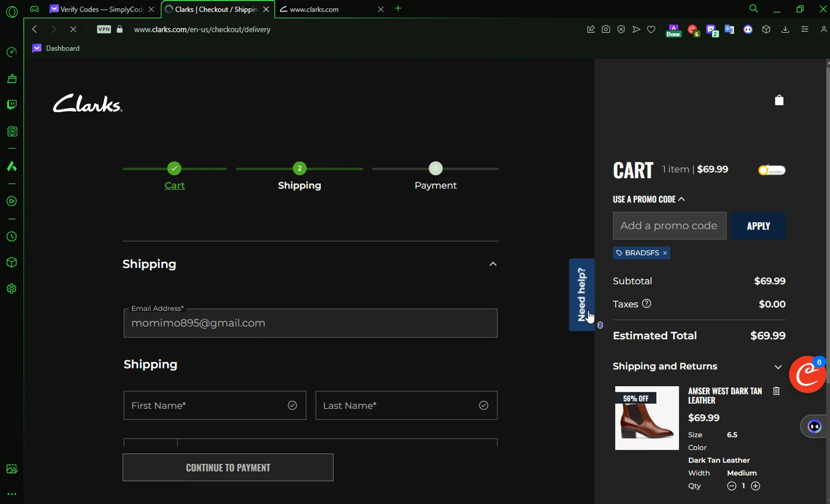The image size is (830, 504).
Task: Increase quantity with plus button
Action: (755, 486)
